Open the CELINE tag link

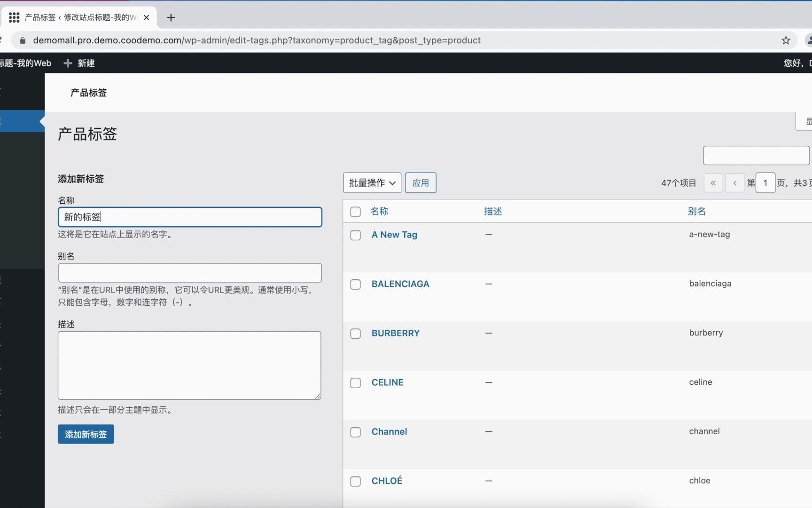click(x=388, y=382)
